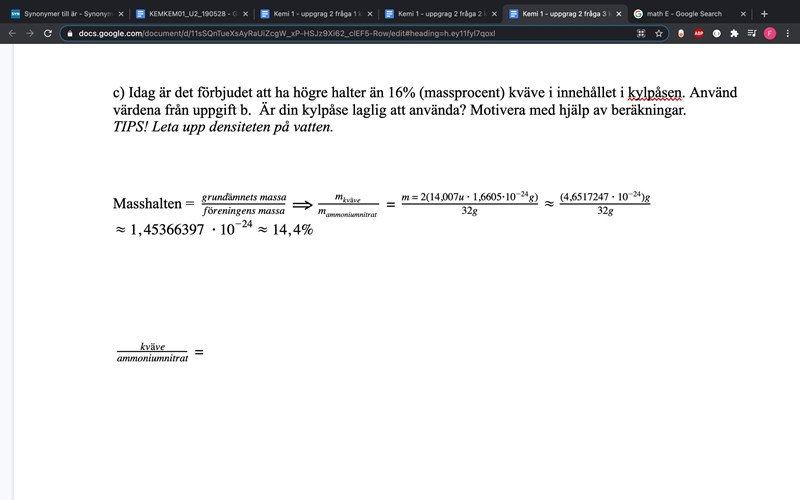
Task: Click the QR code icon in address bar
Action: 641,33
